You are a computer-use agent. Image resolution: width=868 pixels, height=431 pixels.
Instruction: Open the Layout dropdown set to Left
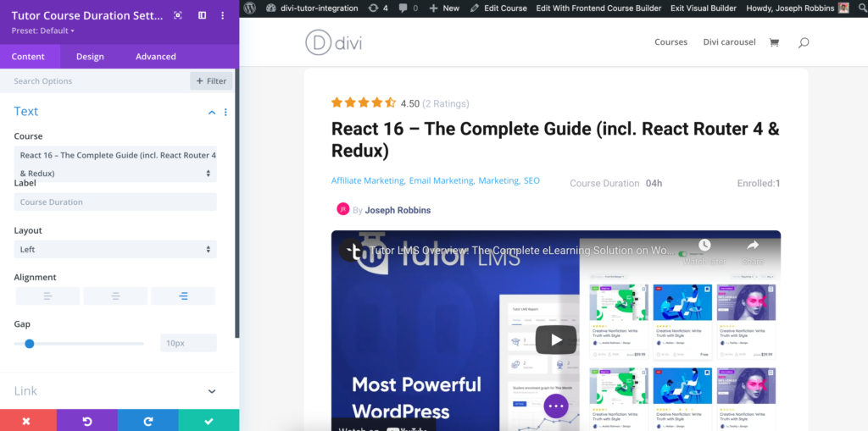click(115, 249)
